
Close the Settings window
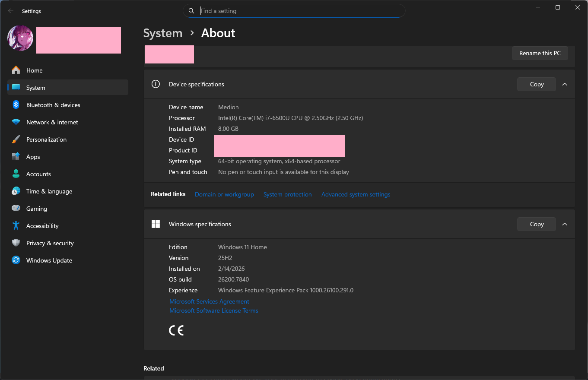(578, 7)
